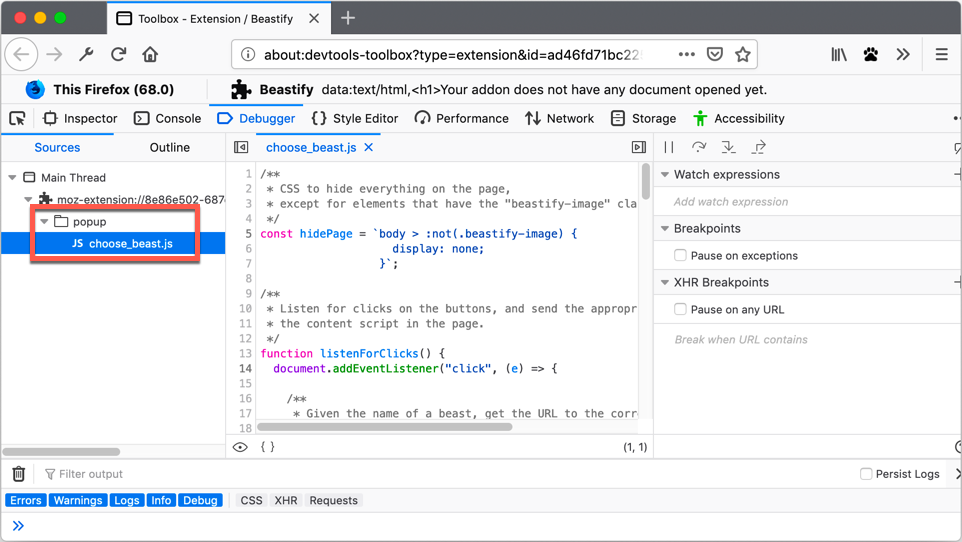Pretty-print source with the braces icon
Viewport: 962px width, 542px height.
pyautogui.click(x=267, y=447)
